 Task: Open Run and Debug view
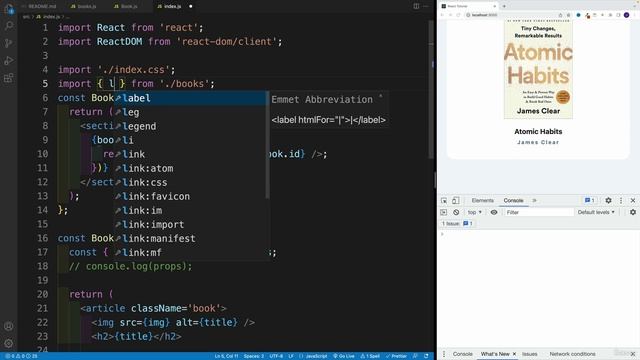pyautogui.click(x=9, y=60)
